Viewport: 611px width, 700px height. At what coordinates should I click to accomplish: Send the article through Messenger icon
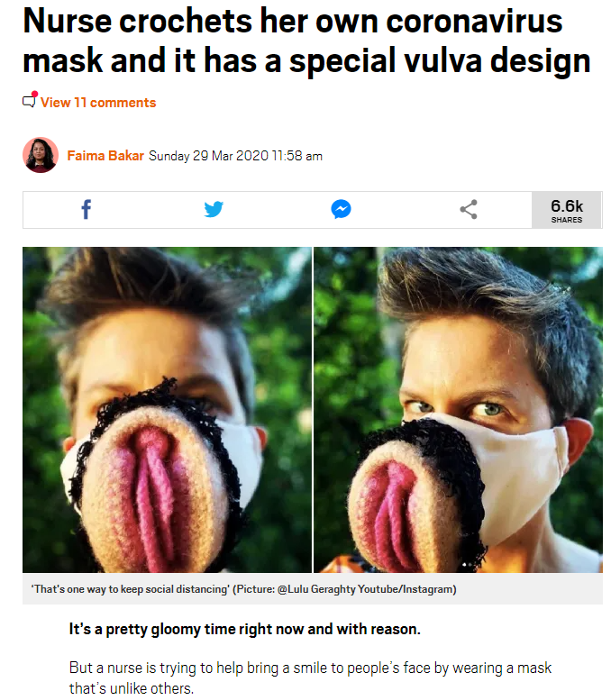coord(341,209)
